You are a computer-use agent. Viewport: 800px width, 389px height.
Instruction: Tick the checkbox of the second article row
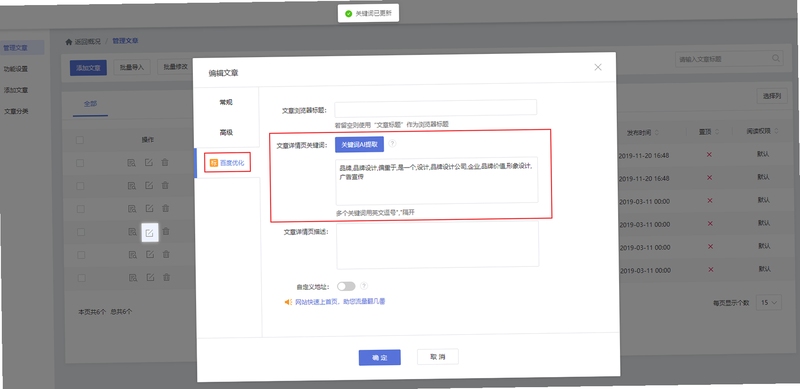(x=80, y=186)
